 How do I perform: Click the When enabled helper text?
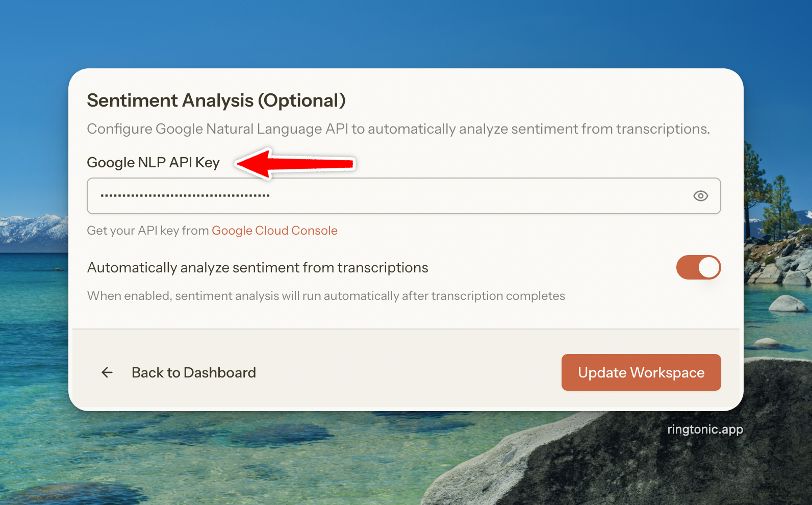pyautogui.click(x=326, y=296)
